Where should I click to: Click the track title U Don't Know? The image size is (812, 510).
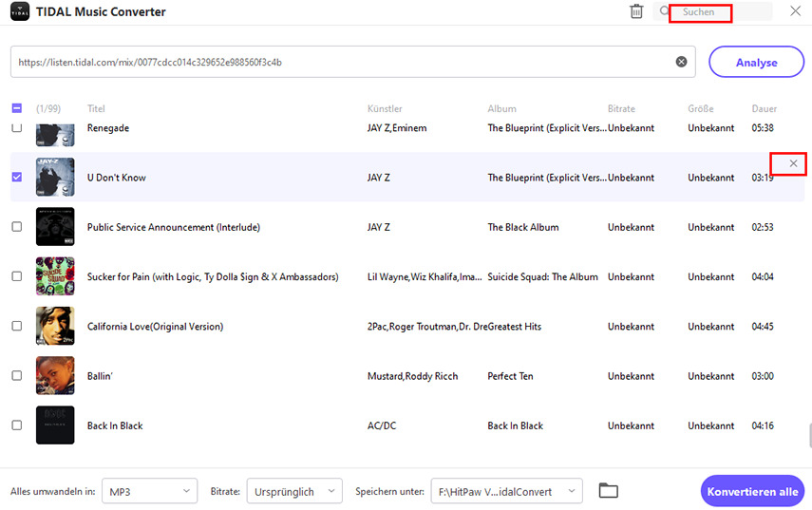coord(117,178)
